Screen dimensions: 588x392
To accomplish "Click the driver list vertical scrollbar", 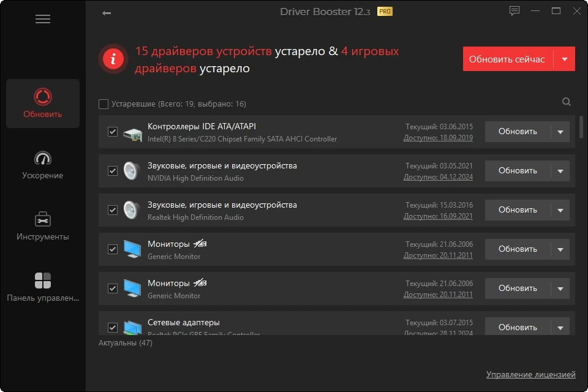I will pyautogui.click(x=581, y=127).
